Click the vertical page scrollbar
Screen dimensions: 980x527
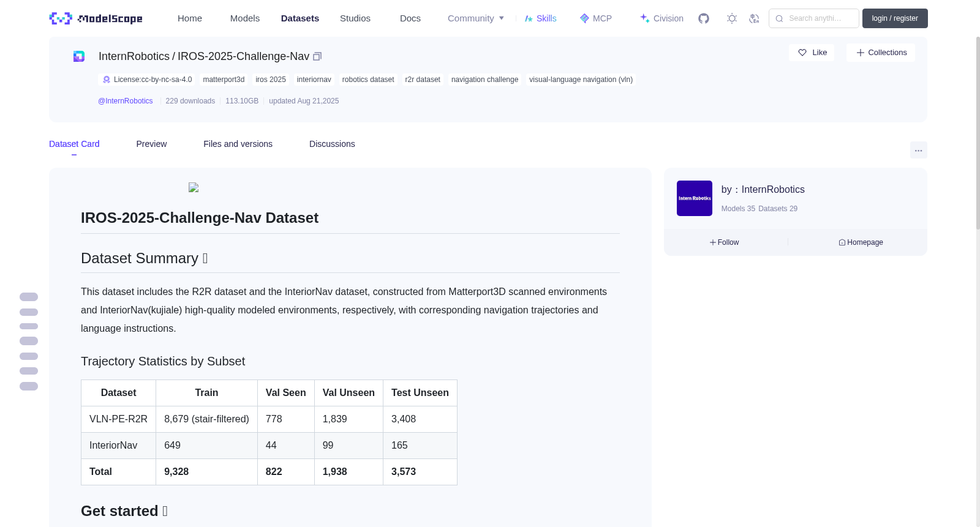(x=978, y=132)
